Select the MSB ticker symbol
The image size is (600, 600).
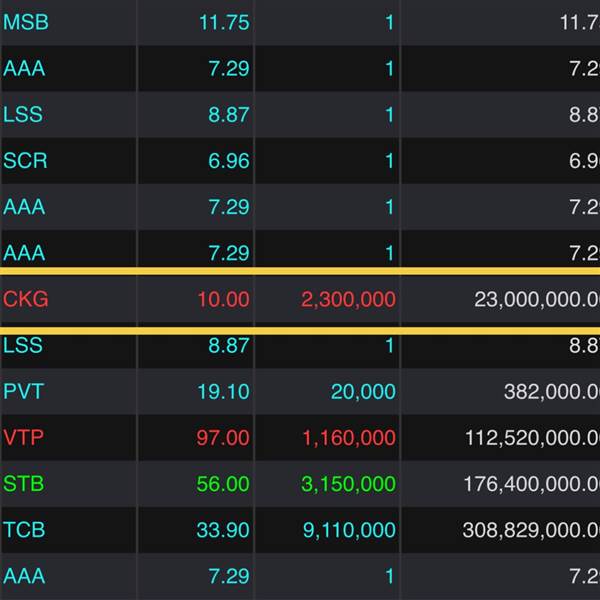pyautogui.click(x=26, y=22)
